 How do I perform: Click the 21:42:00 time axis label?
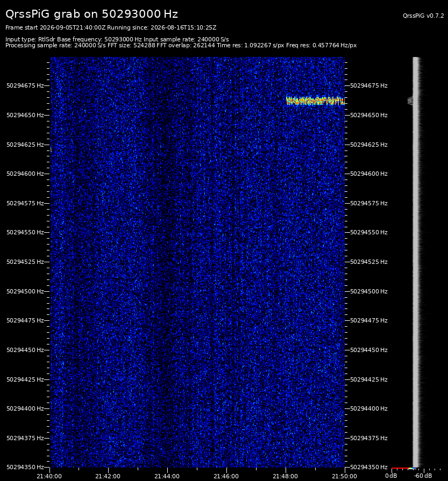coord(108,476)
